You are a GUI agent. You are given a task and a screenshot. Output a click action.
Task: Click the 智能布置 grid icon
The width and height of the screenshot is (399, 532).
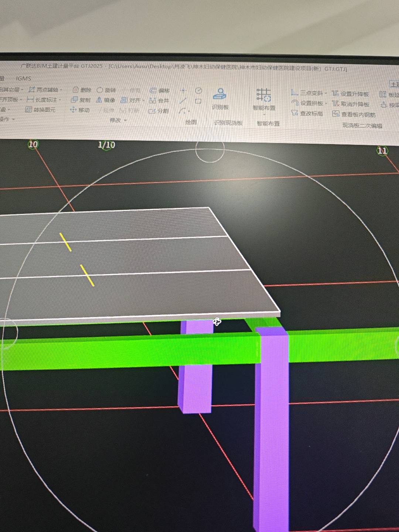pyautogui.click(x=264, y=95)
